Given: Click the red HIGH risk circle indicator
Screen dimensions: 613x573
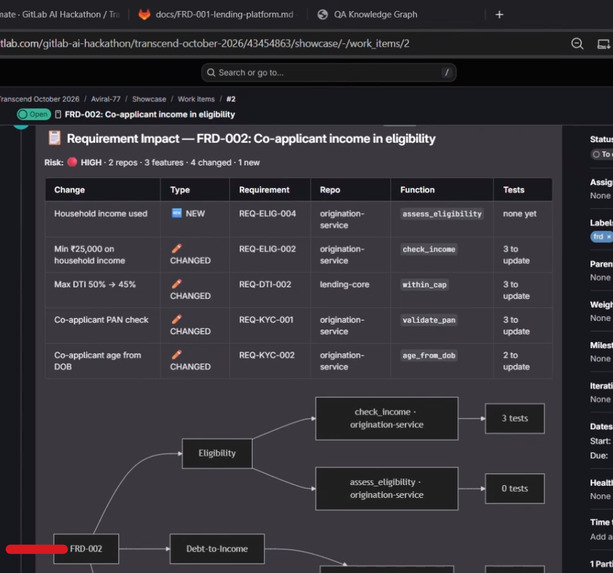Looking at the screenshot, I should pos(72,162).
